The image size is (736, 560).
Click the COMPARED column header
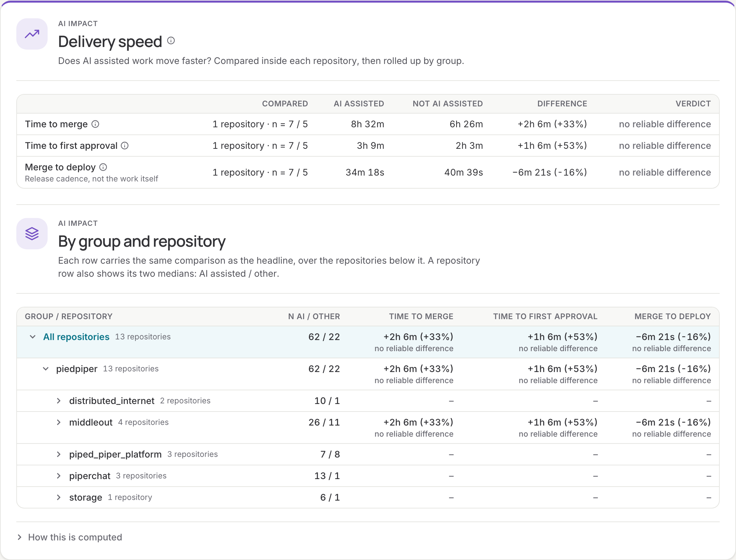tap(285, 104)
